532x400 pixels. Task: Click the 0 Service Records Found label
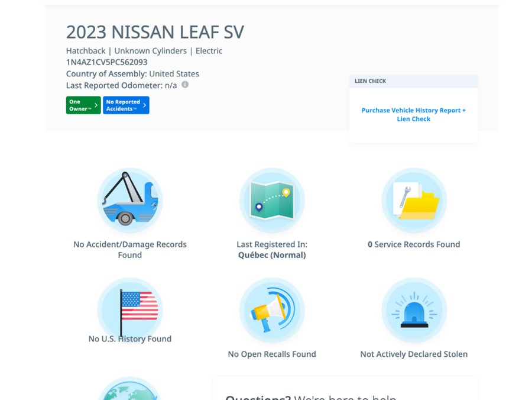click(413, 244)
